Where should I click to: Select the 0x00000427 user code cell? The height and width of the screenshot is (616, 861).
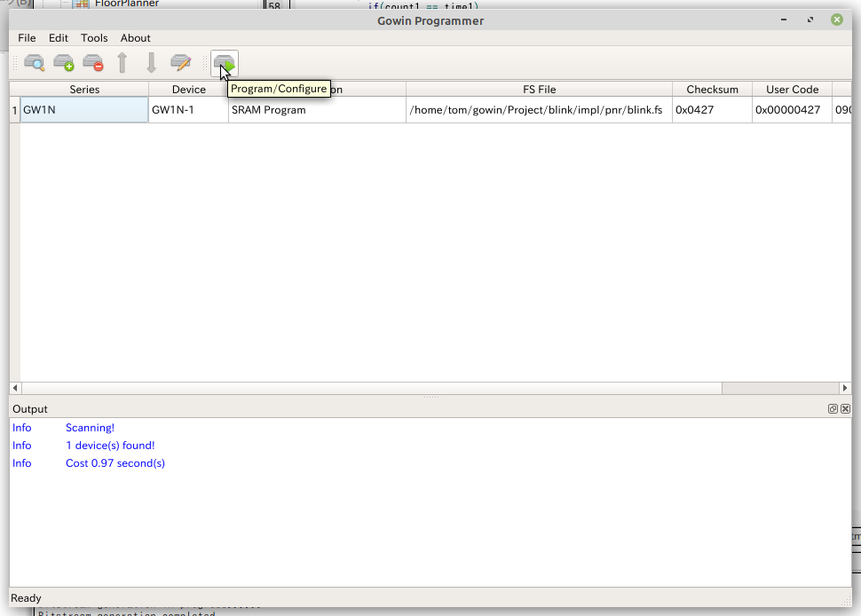[x=792, y=110]
